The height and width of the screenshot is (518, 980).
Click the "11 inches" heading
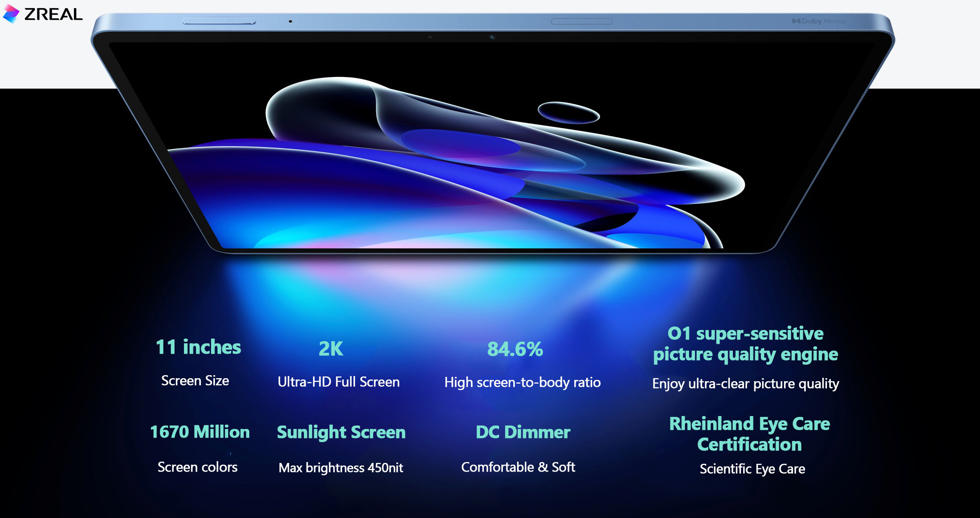click(198, 347)
